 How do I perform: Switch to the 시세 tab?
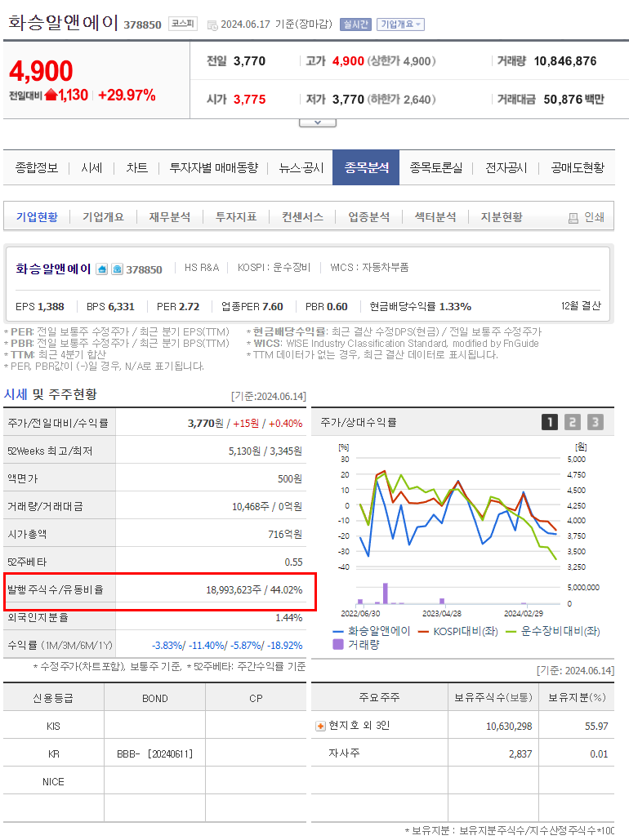[91, 167]
